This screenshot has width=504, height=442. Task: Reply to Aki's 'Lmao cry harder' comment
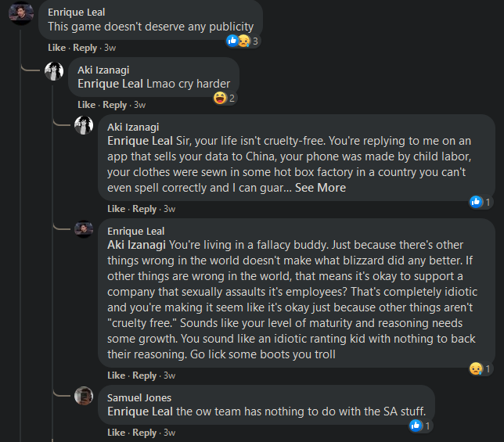tap(115, 105)
